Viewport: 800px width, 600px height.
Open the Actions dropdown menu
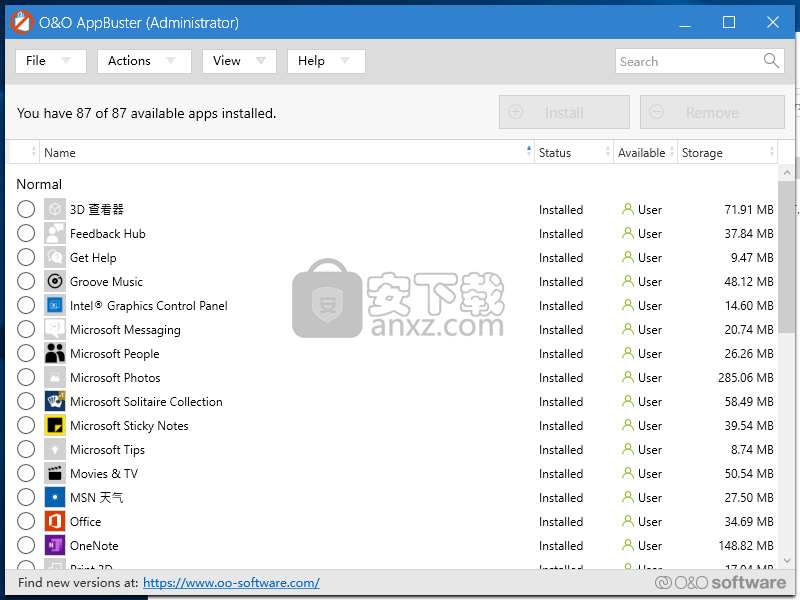[x=144, y=61]
